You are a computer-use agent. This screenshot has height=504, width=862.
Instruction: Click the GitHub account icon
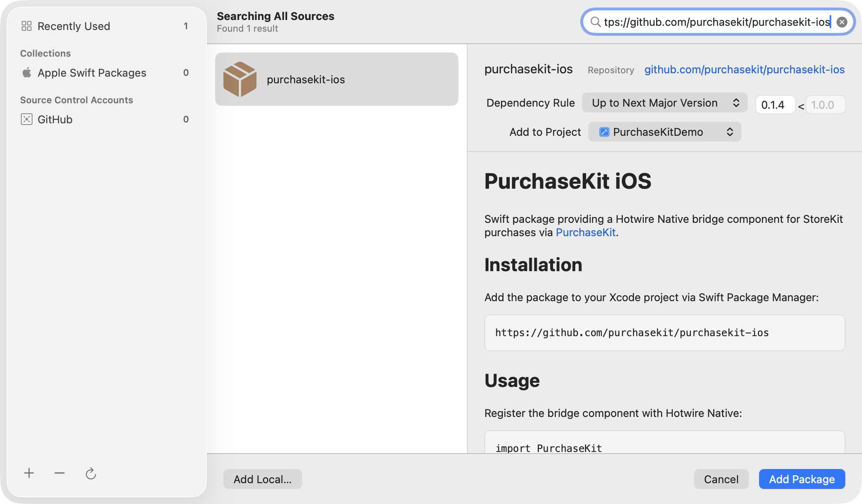point(27,119)
